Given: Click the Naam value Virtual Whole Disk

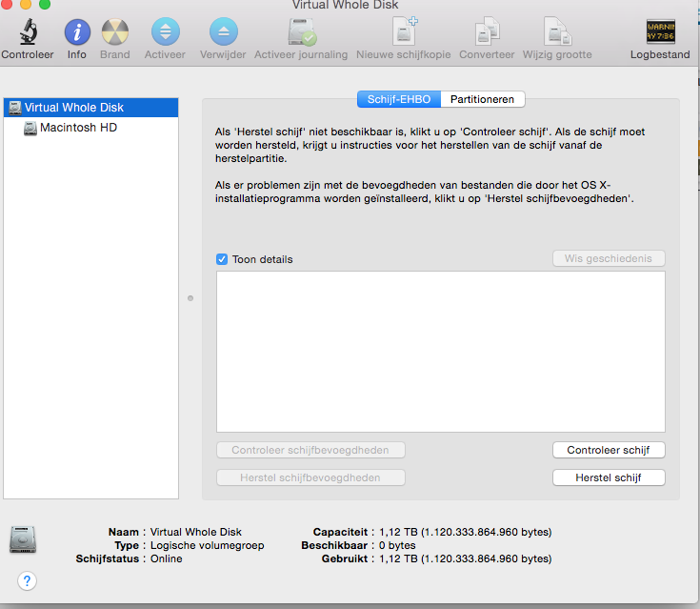Looking at the screenshot, I should click(195, 532).
